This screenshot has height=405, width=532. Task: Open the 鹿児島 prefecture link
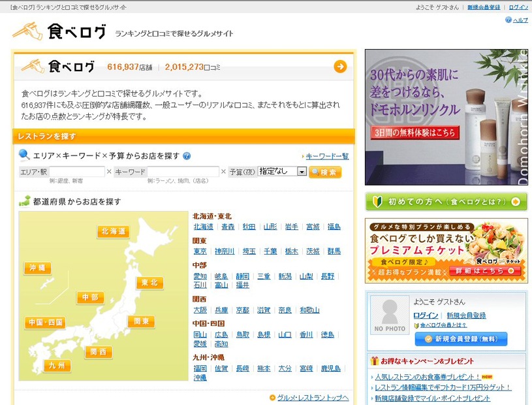331,368
